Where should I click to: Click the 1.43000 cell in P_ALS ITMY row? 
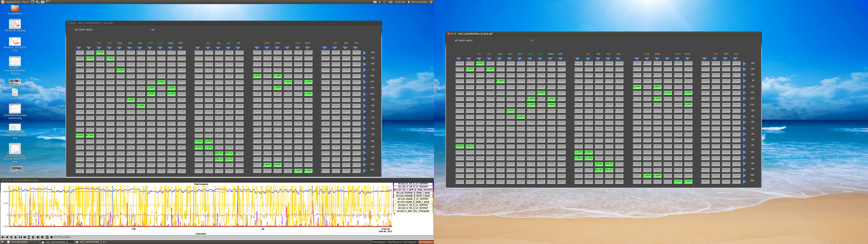click(x=688, y=92)
